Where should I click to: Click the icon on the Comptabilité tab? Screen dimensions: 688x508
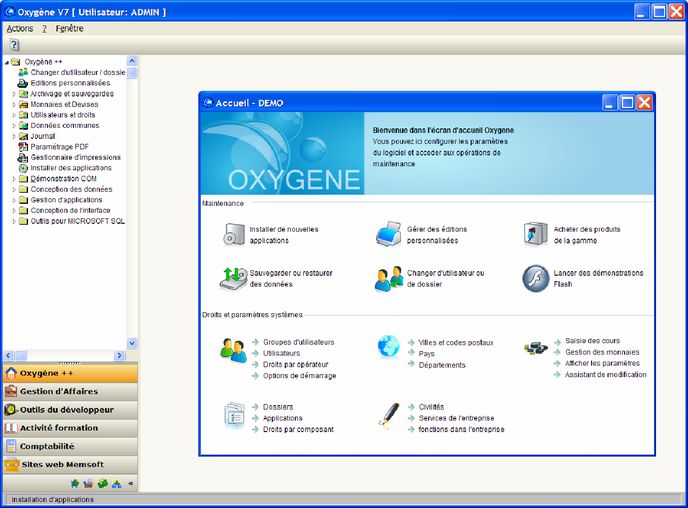click(x=11, y=446)
